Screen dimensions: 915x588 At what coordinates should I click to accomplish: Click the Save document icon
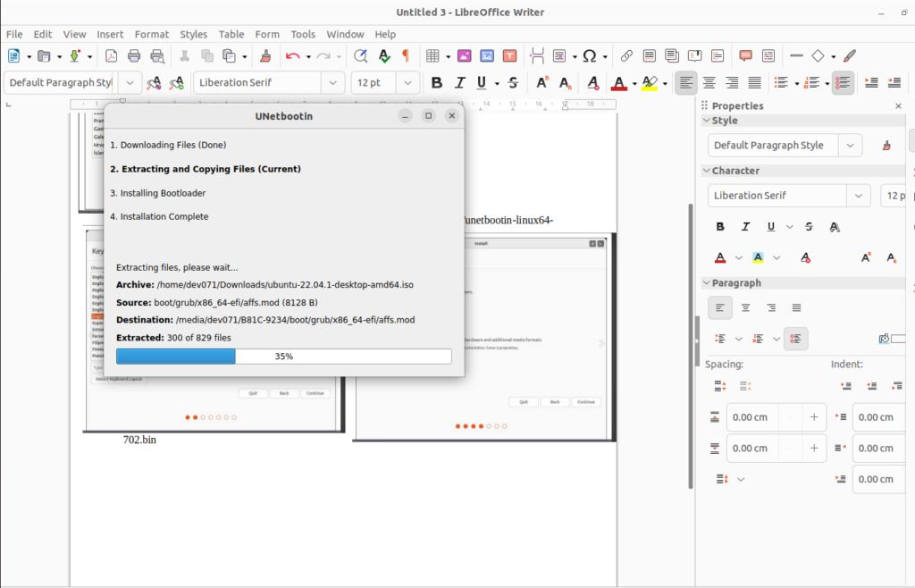pyautogui.click(x=75, y=56)
